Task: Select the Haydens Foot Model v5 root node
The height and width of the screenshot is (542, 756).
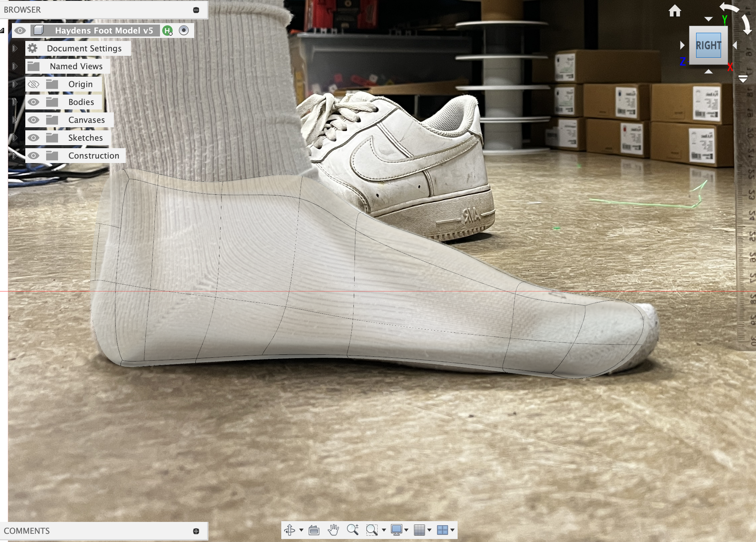Action: pos(104,31)
